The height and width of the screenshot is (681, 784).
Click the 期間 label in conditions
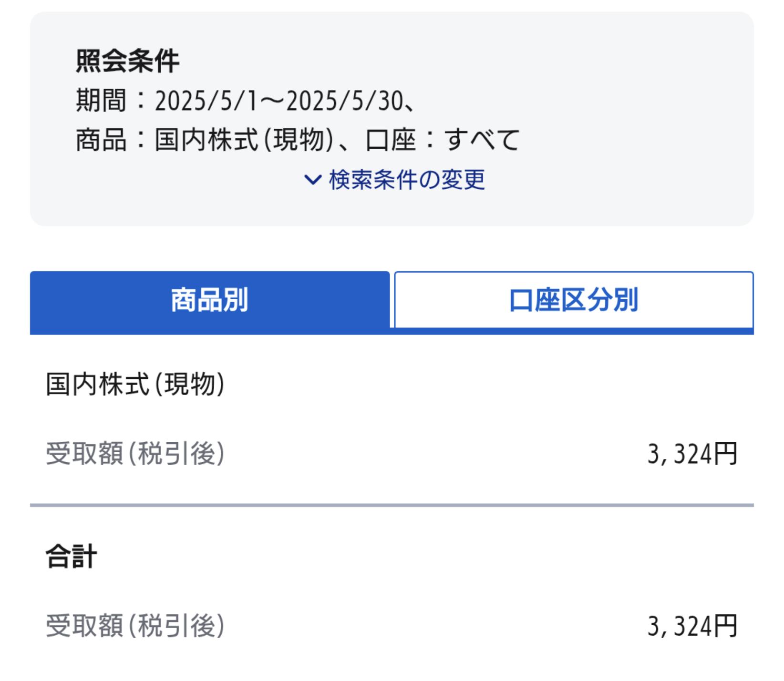tap(101, 101)
